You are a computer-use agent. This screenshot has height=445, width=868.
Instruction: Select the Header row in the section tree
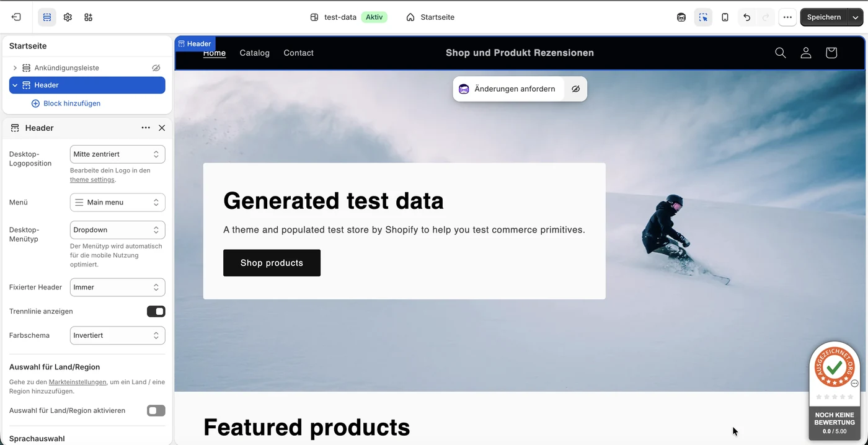point(87,85)
